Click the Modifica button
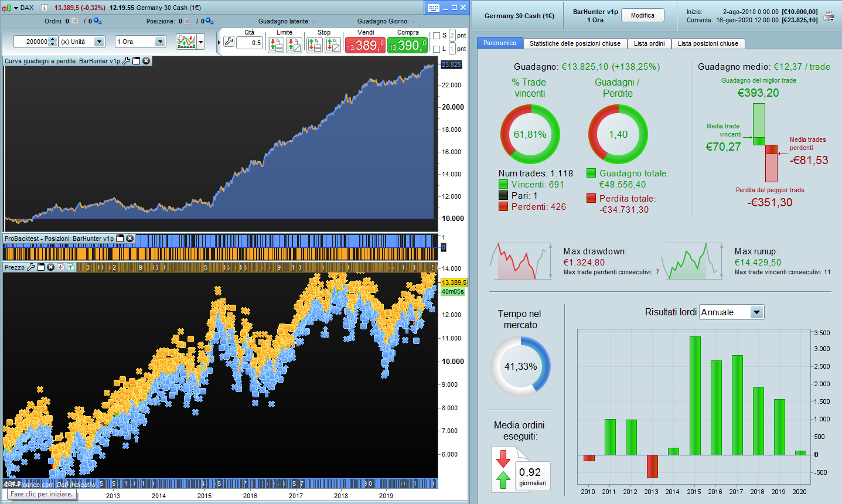Image resolution: width=842 pixels, height=504 pixels. point(643,16)
